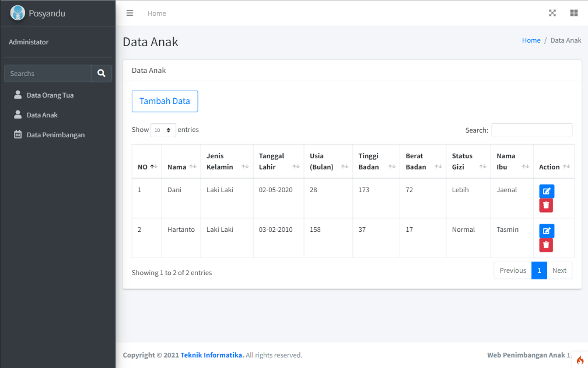The width and height of the screenshot is (588, 368).
Task: Delete Hartanto's record with trash icon
Action: pos(546,245)
